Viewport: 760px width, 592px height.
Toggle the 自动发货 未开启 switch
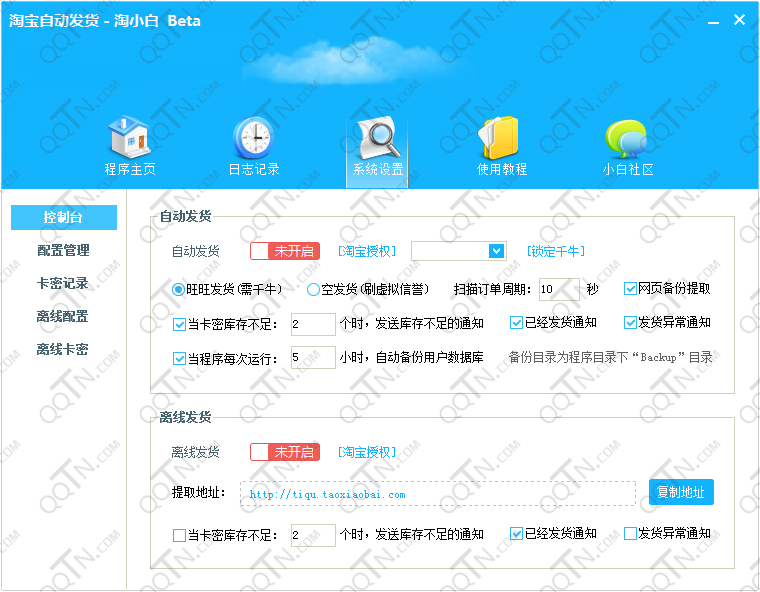(x=284, y=251)
